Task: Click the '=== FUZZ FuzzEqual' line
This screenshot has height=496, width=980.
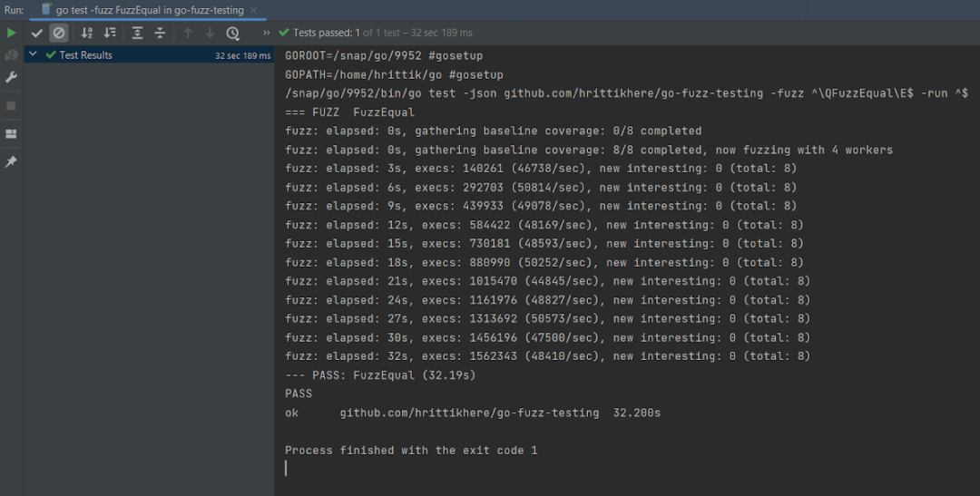Action: 349,112
